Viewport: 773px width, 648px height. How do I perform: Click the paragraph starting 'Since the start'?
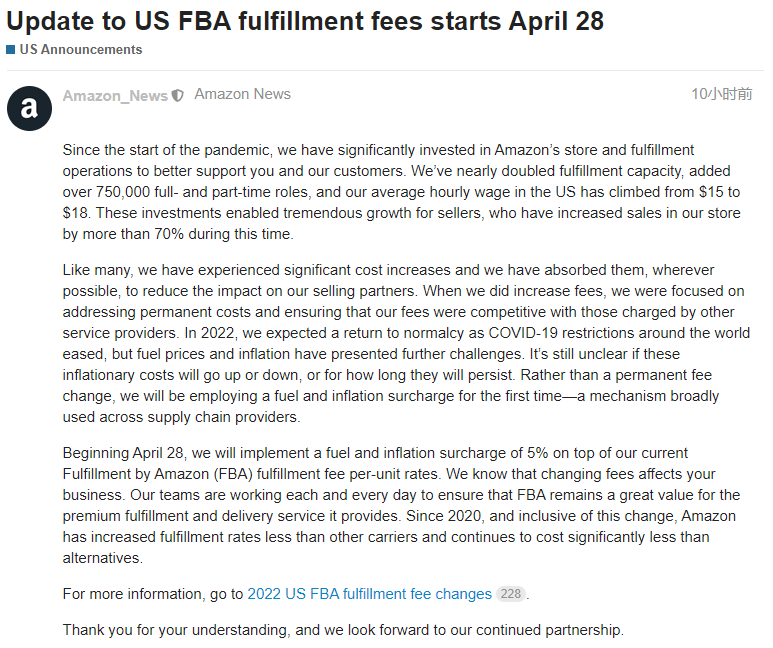pyautogui.click(x=401, y=192)
